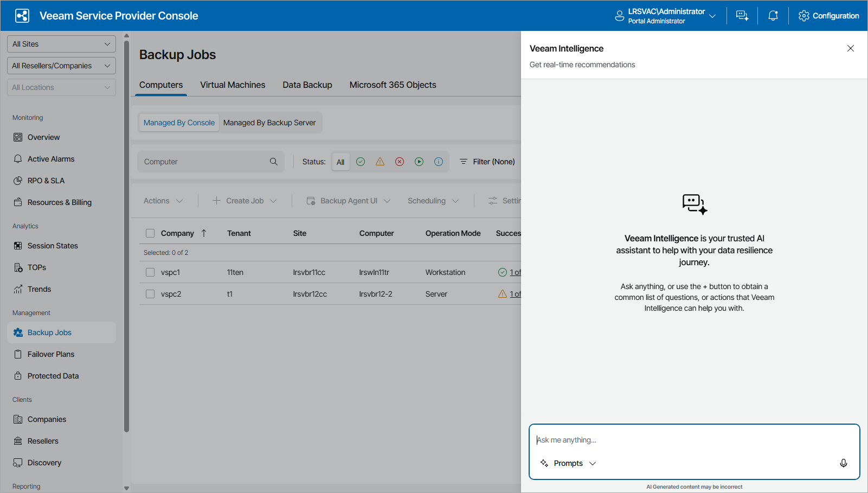Select Managed By Console toggle
The image size is (868, 493).
pos(179,123)
